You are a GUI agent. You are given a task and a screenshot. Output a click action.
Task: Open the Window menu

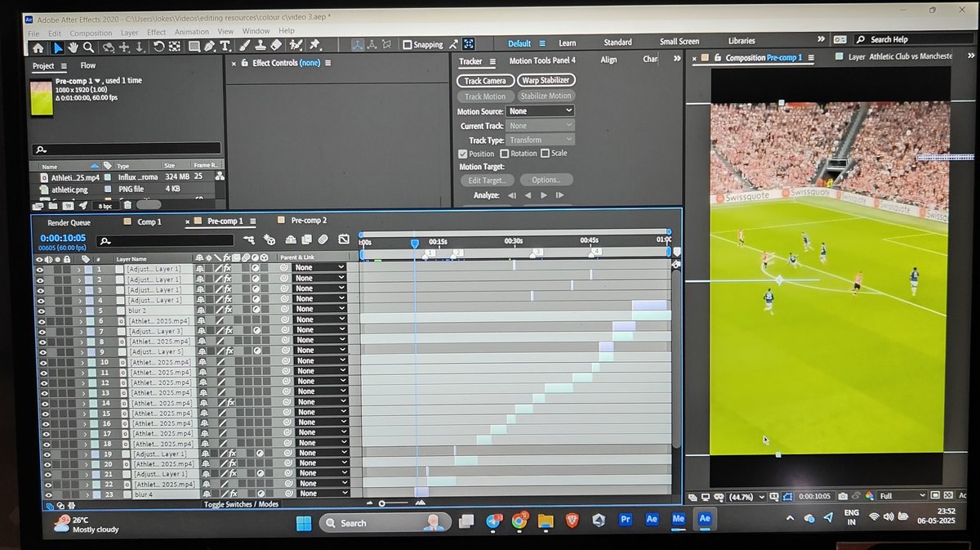[256, 32]
